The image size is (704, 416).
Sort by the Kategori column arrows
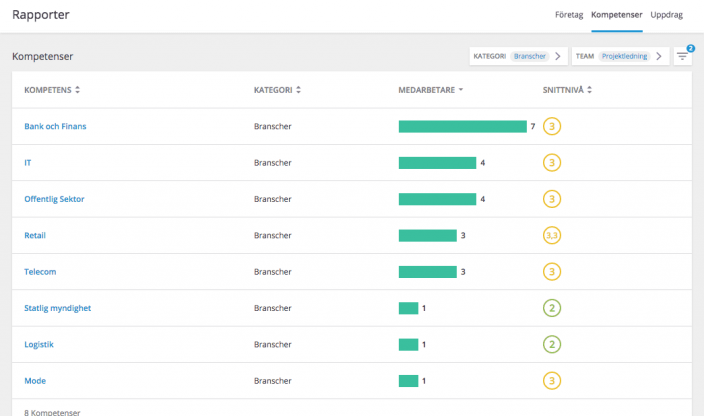(298, 90)
